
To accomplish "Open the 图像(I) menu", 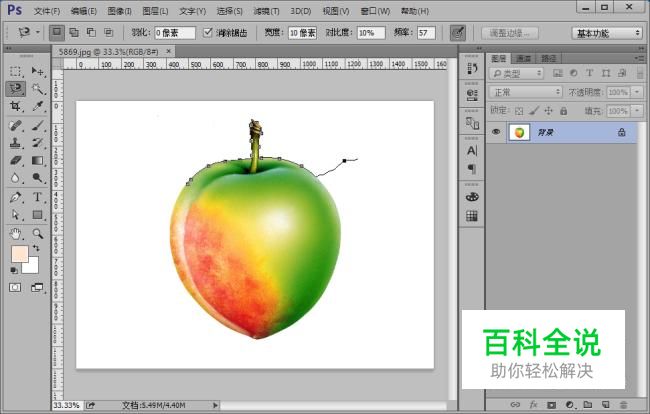I will (119, 11).
